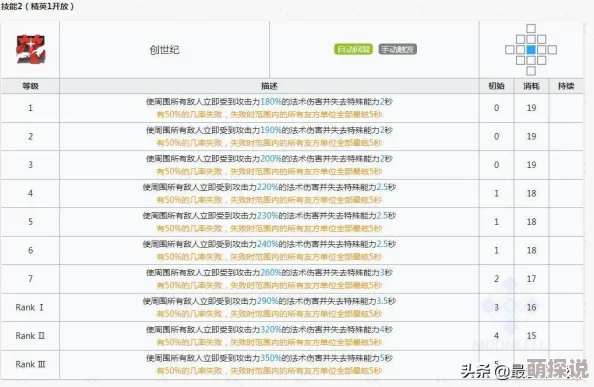The height and width of the screenshot is (387, 594).
Task: Click the 初始 column header
Action: coord(496,86)
